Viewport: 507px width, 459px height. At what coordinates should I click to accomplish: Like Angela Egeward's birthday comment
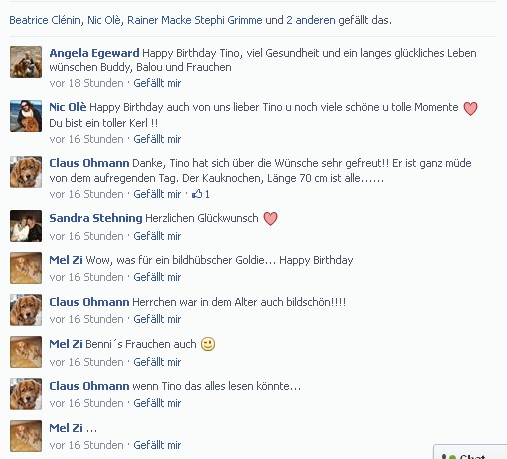tap(157, 83)
